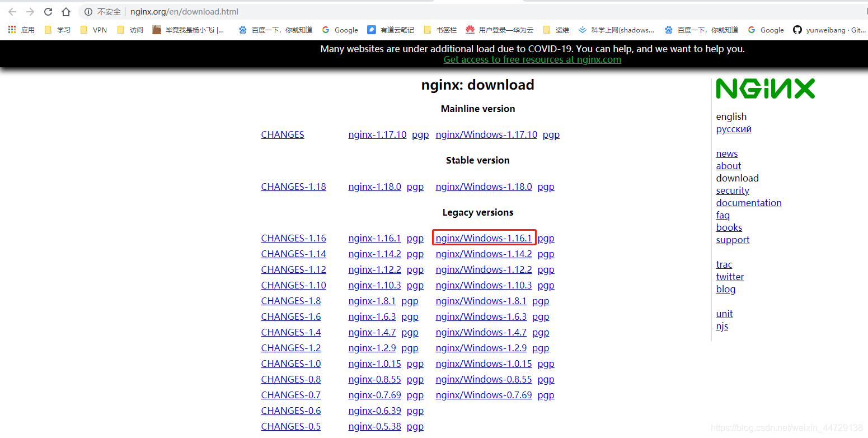The height and width of the screenshot is (438, 868).
Task: Click the browser back arrow
Action: click(x=12, y=12)
